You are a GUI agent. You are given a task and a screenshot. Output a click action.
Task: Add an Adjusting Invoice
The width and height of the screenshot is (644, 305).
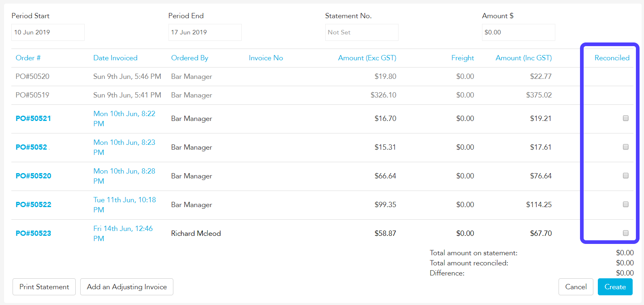[x=127, y=287]
